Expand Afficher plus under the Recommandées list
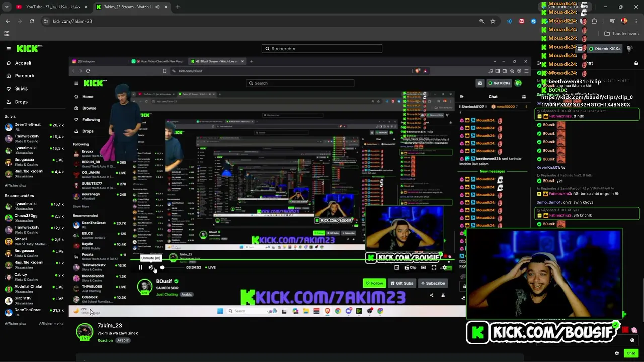 pyautogui.click(x=15, y=324)
